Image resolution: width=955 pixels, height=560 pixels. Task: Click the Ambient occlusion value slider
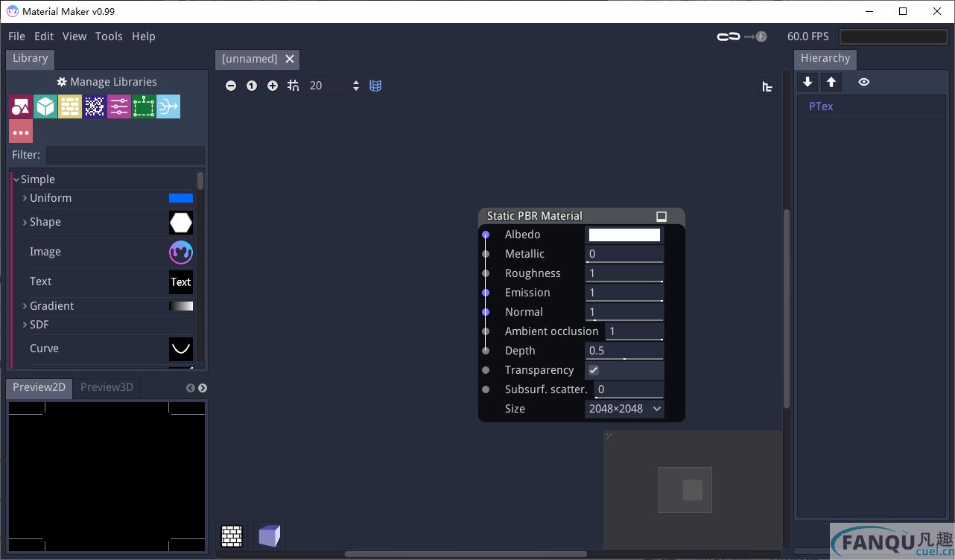pos(635,331)
